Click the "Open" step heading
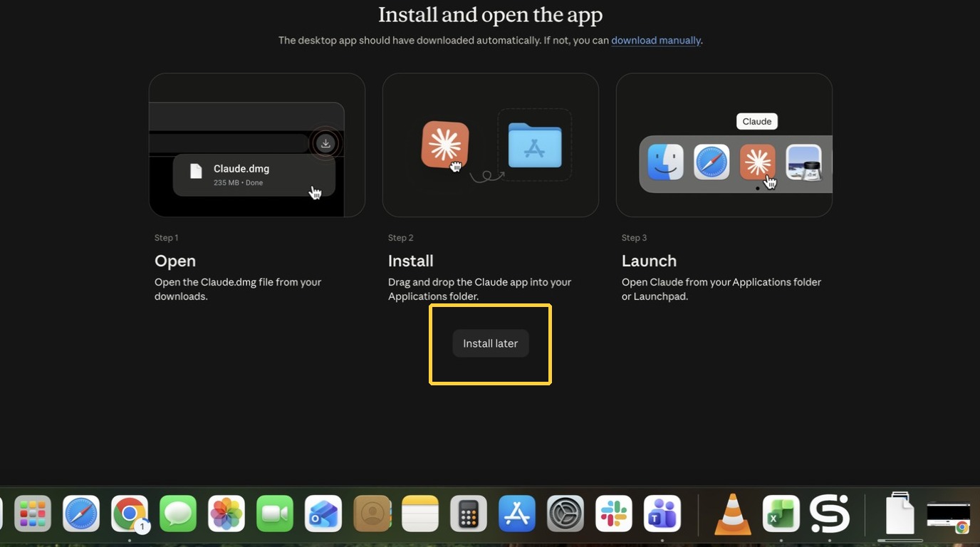The height and width of the screenshot is (547, 980). [175, 261]
